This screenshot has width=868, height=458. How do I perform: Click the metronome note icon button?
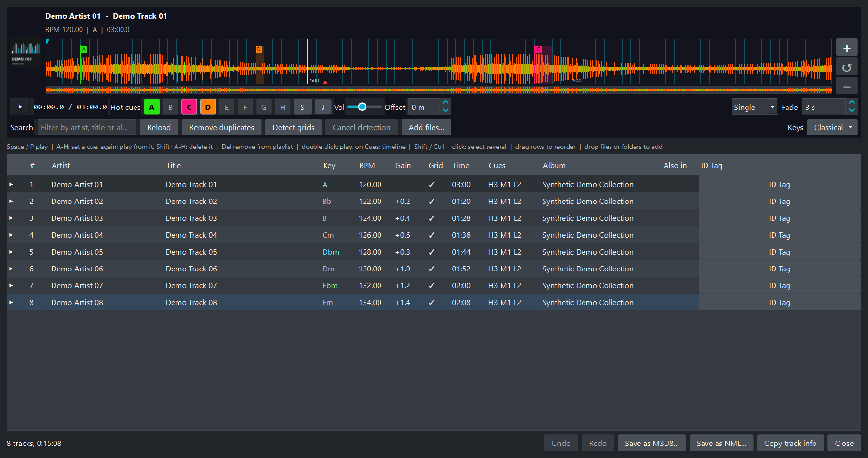click(x=323, y=107)
